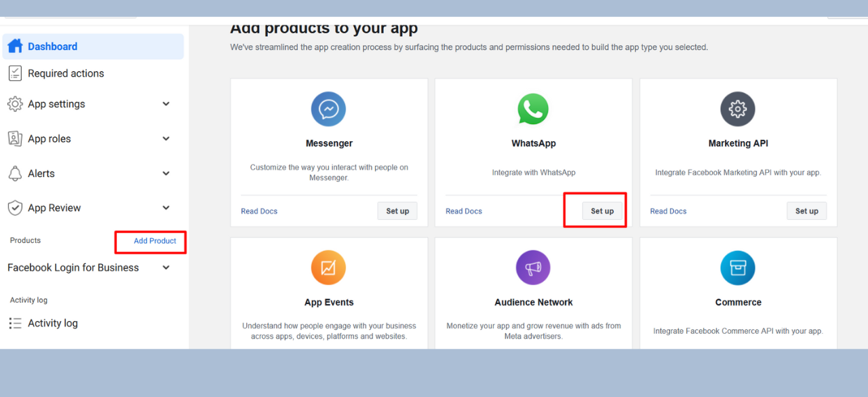Open Read Docs for WhatsApp
Image resolution: width=868 pixels, height=397 pixels.
464,211
